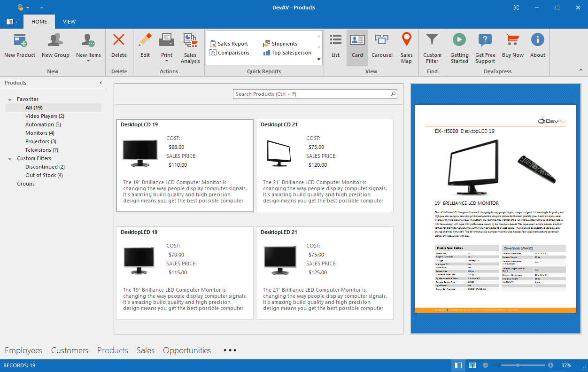
Task: Toggle the reading view in status bar
Action: pyautogui.click(x=472, y=365)
